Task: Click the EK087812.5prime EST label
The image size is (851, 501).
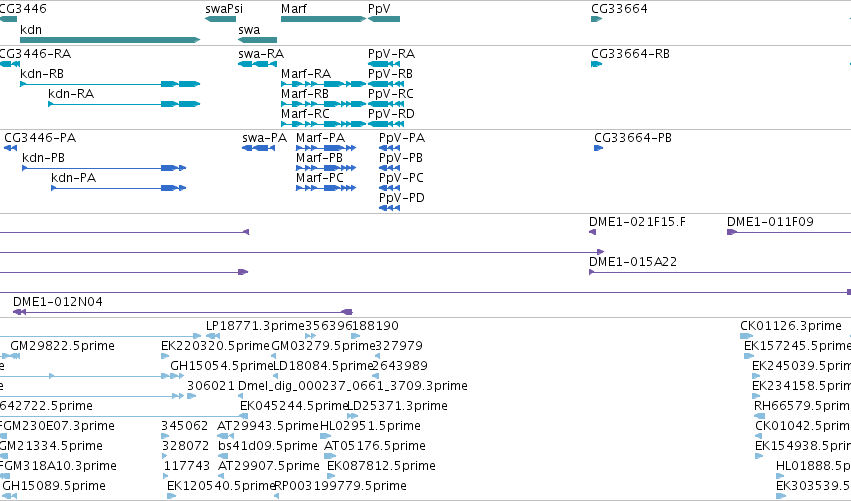Action: 381,466
